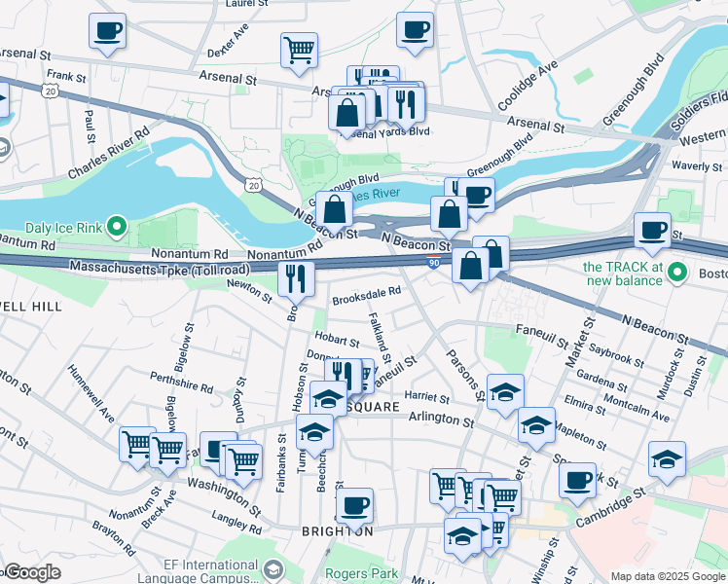The image size is (728, 584).
Task: Open the school marker near Parsons St
Action: point(505,396)
